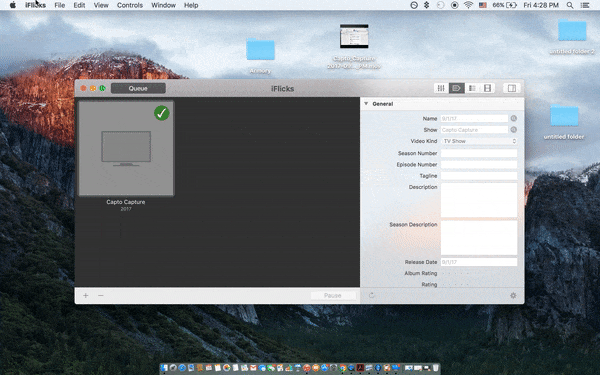Switch to the list view toolbar icon
This screenshot has height=375, width=600.
tap(472, 88)
